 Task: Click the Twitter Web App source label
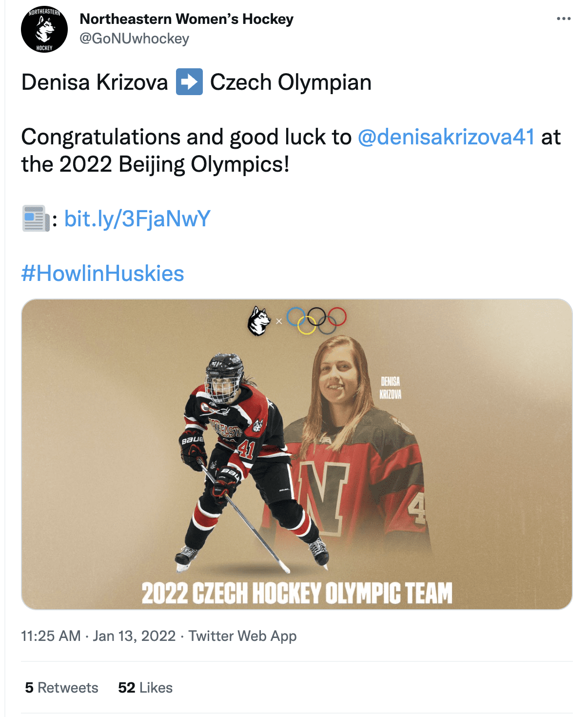[242, 636]
